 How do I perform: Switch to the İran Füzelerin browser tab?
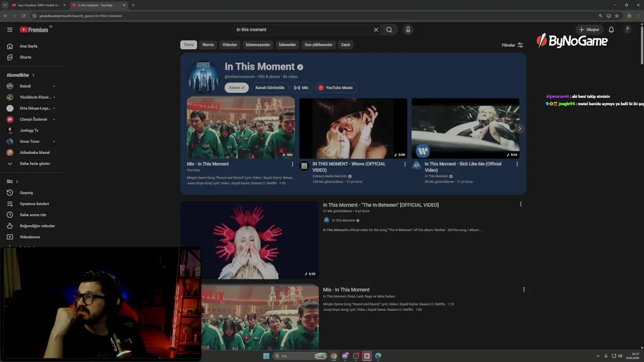tap(38, 5)
